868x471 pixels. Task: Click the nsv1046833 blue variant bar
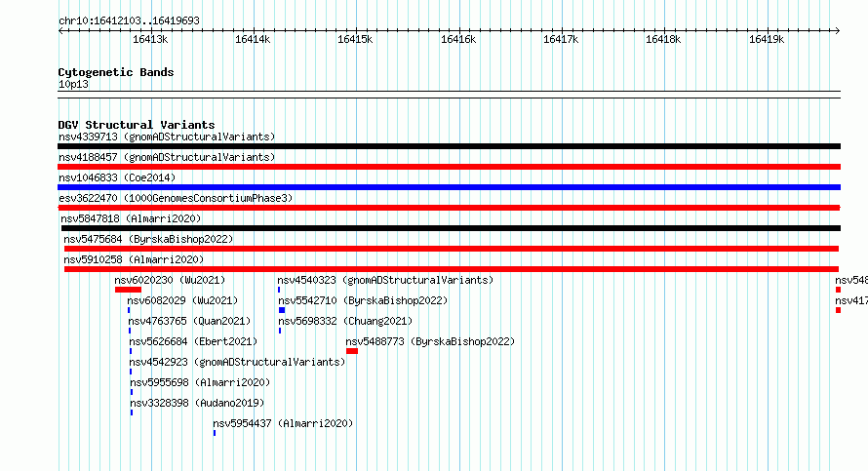click(449, 187)
